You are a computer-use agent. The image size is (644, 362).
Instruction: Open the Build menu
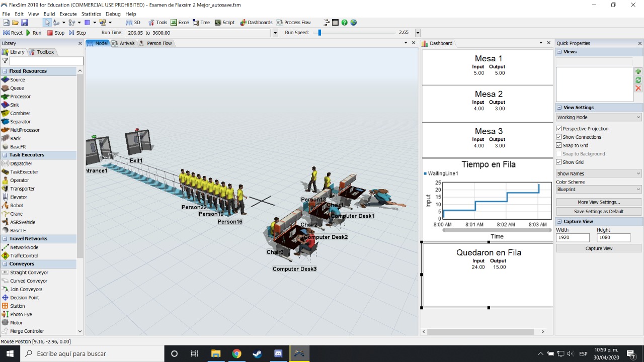[49, 14]
